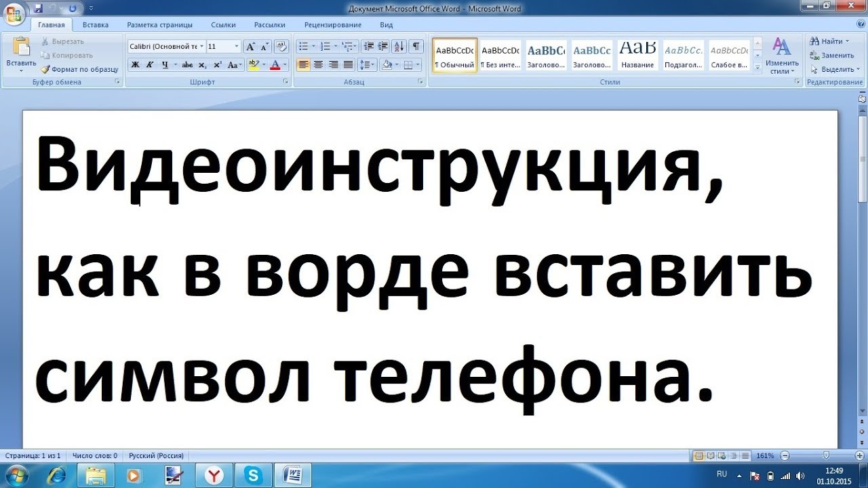
Task: Click the volume speaker icon in system tray
Action: (800, 475)
